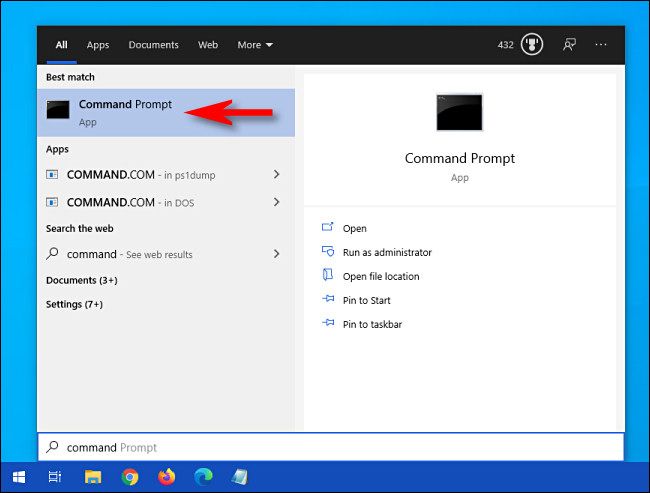This screenshot has height=493, width=650.
Task: Expand COMMAND.COM in DOS result arrow
Action: pos(276,202)
